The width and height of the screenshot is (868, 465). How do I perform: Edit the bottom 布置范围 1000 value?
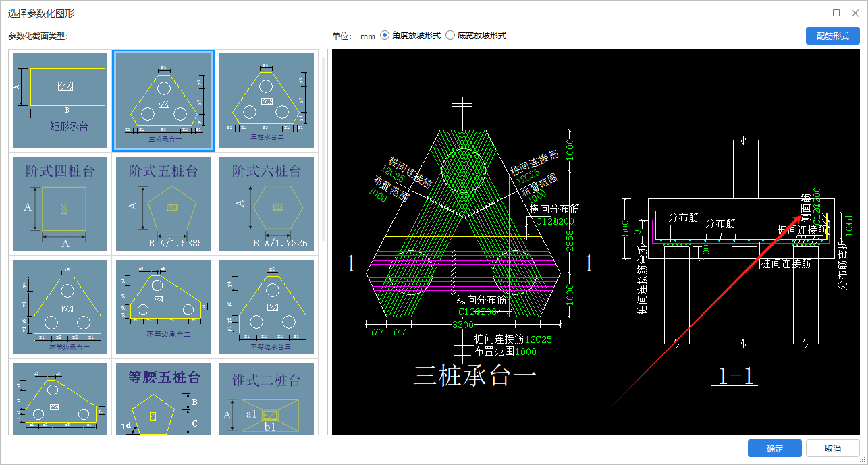(x=526, y=352)
